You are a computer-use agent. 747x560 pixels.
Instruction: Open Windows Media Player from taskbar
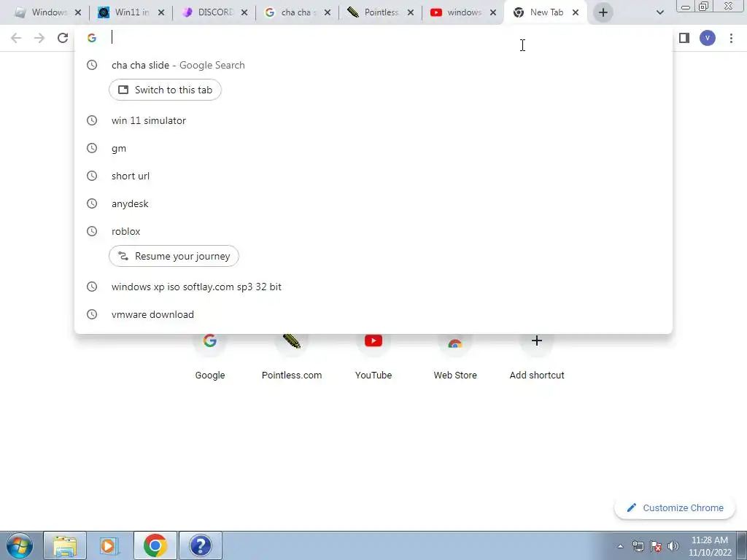coord(109,545)
